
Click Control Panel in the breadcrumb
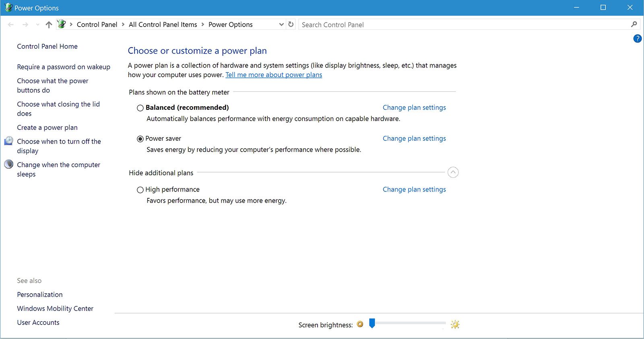coord(97,25)
